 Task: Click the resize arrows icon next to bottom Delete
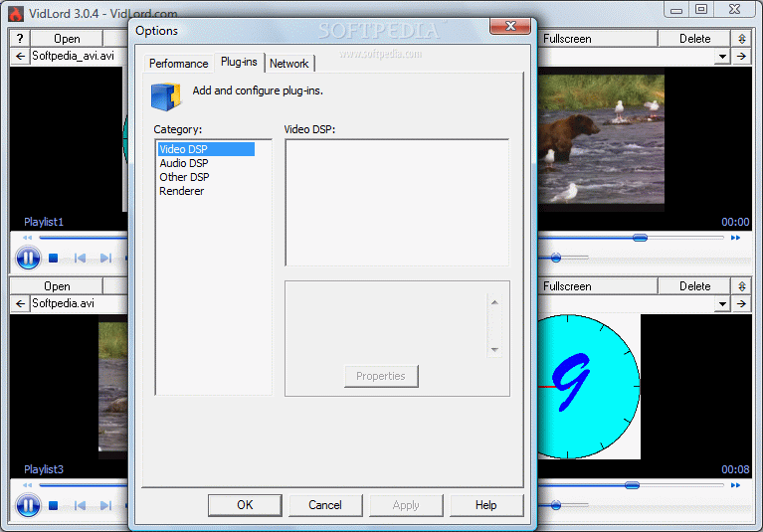click(741, 286)
